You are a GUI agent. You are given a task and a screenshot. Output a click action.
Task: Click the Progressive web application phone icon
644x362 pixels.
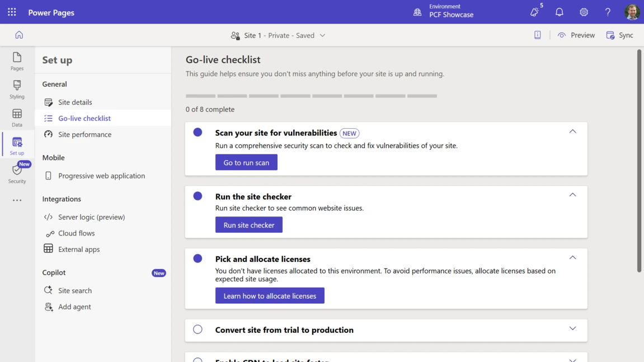49,176
